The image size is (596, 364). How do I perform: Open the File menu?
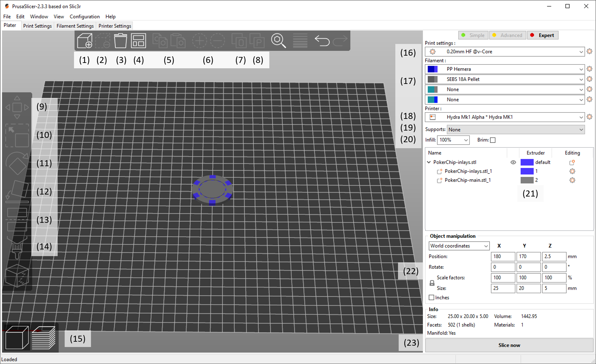click(7, 16)
